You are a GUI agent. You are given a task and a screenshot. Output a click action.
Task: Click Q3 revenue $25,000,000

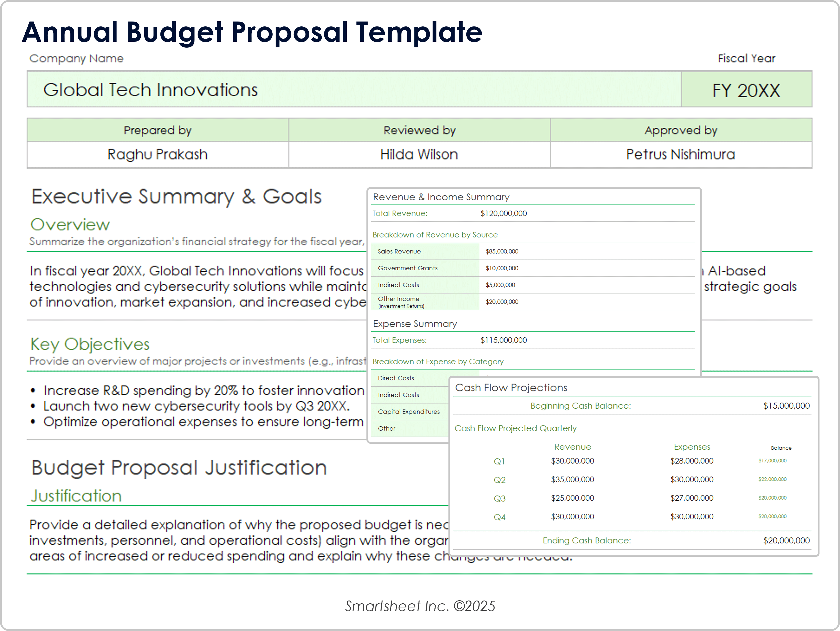pos(573,498)
